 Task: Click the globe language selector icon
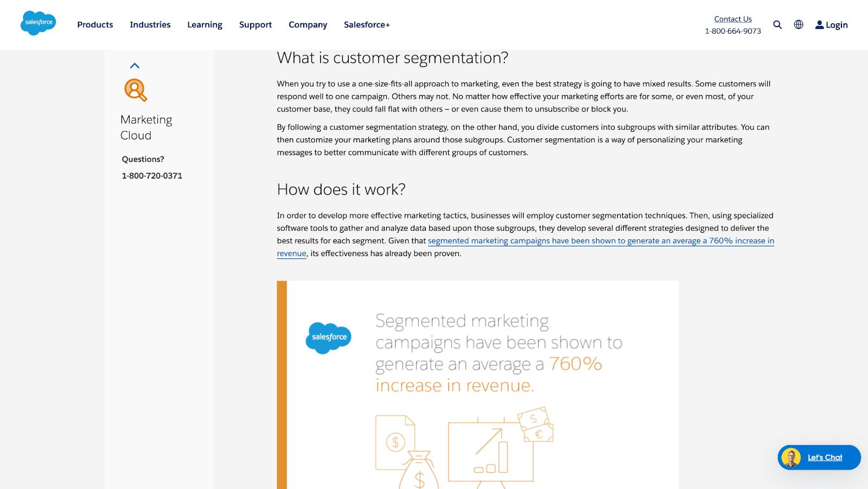click(799, 24)
